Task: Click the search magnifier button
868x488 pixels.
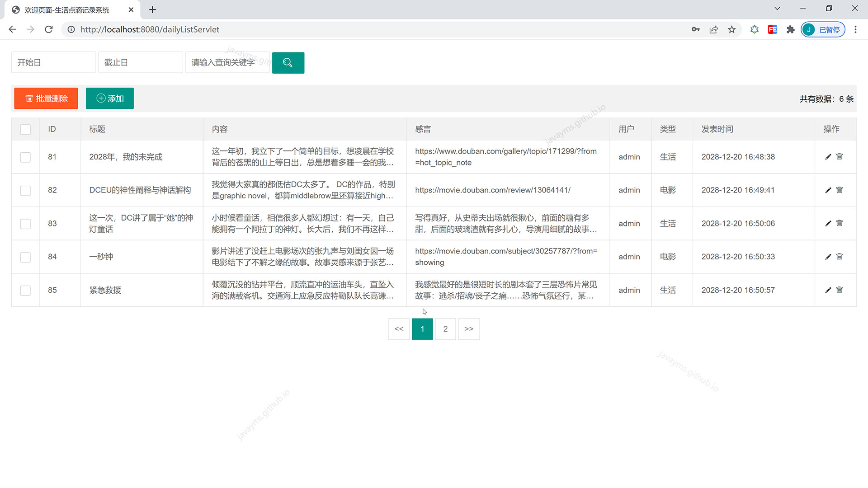Action: point(288,63)
